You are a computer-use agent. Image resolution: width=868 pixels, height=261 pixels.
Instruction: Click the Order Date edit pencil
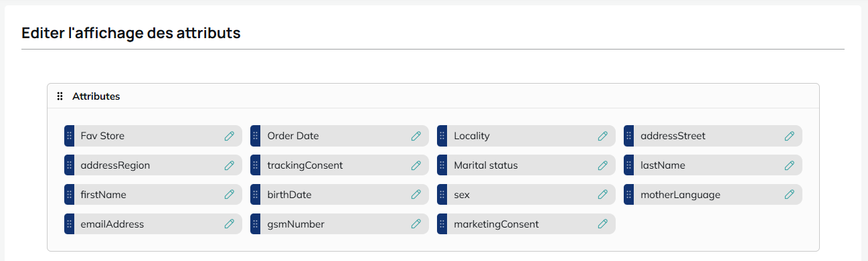(x=416, y=136)
